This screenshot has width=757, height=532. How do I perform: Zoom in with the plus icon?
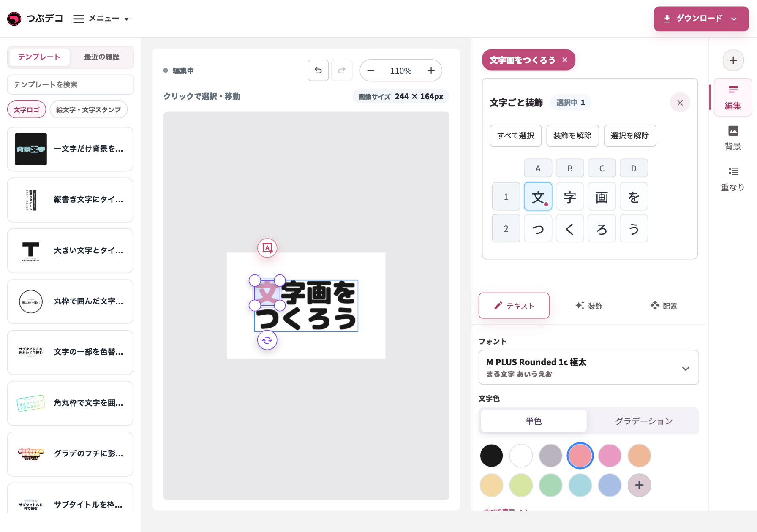click(431, 71)
